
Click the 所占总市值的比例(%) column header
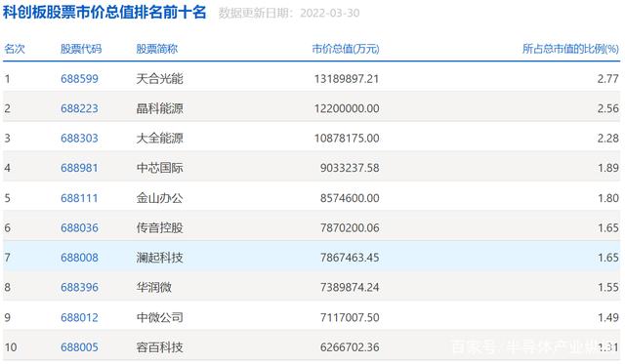(x=570, y=49)
